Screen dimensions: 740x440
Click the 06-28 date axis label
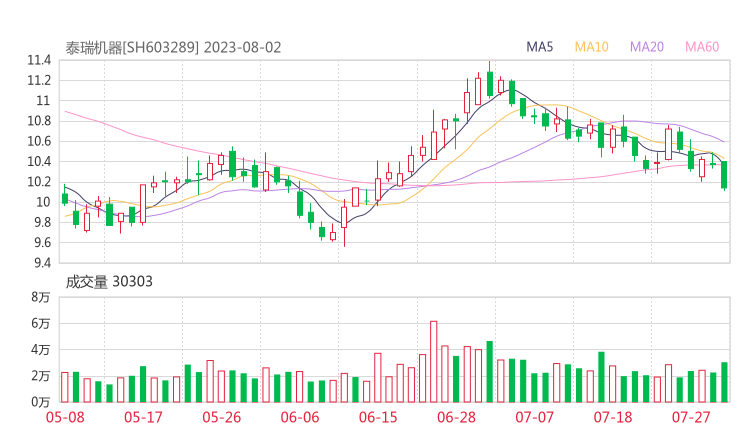[x=456, y=417]
